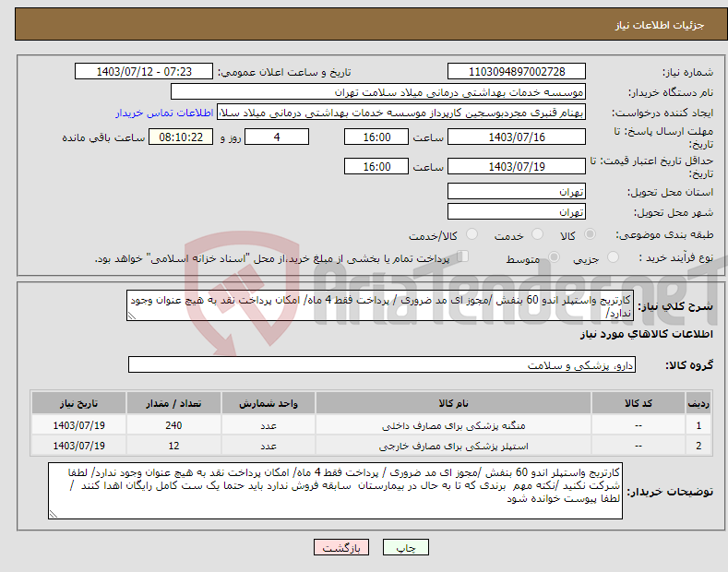Click item name منگنه پزشکی برای مصارف داخلی

(x=453, y=425)
